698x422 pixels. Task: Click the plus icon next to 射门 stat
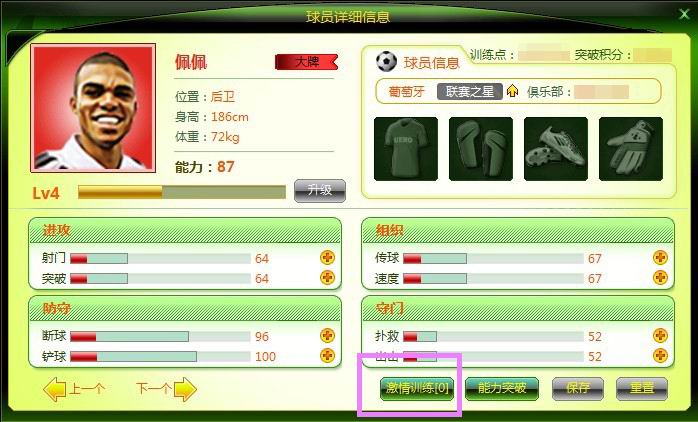(x=328, y=257)
